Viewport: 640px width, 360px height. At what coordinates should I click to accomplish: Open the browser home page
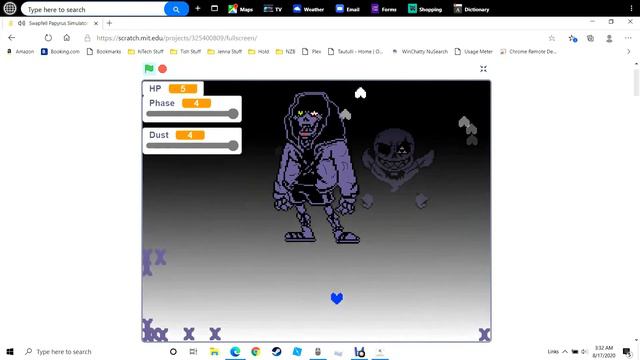67,38
